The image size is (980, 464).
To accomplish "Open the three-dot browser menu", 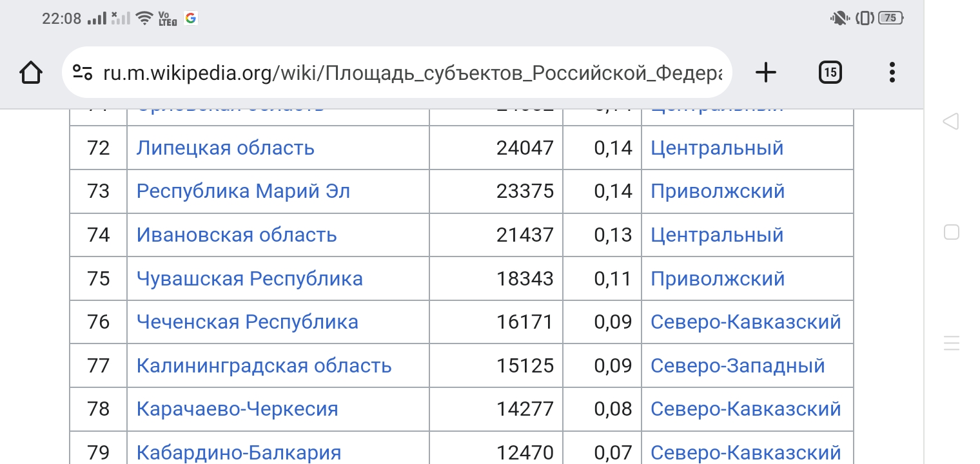I will pyautogui.click(x=892, y=72).
